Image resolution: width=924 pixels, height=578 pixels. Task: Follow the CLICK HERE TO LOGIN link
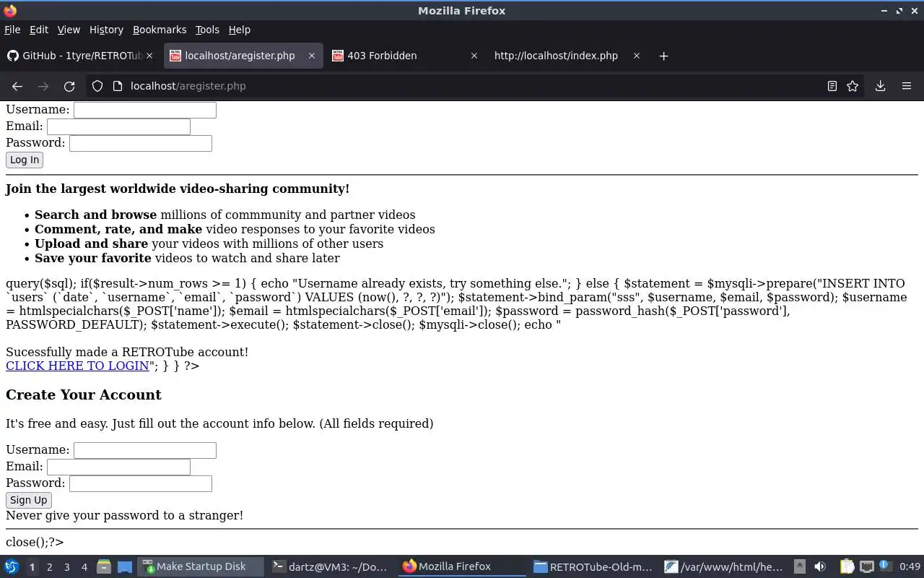(77, 366)
